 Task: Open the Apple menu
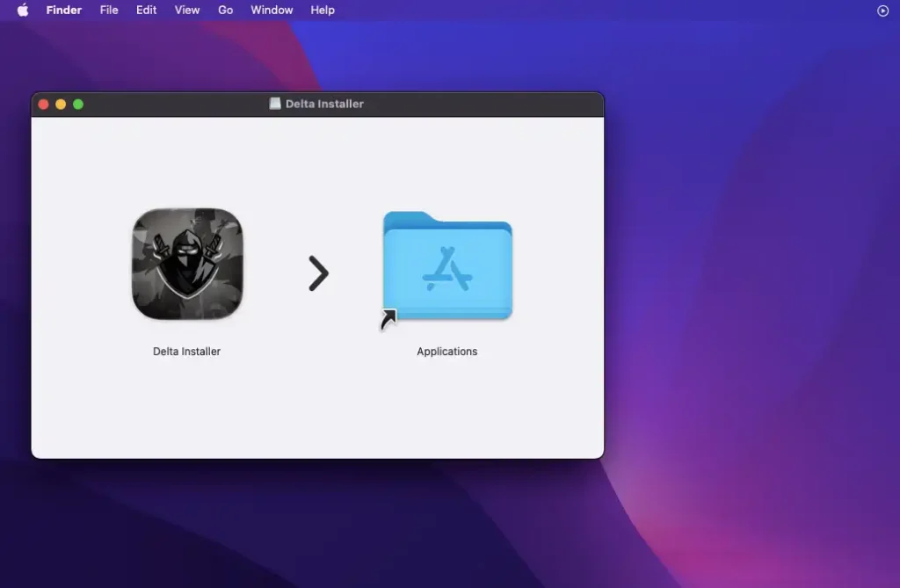point(23,11)
